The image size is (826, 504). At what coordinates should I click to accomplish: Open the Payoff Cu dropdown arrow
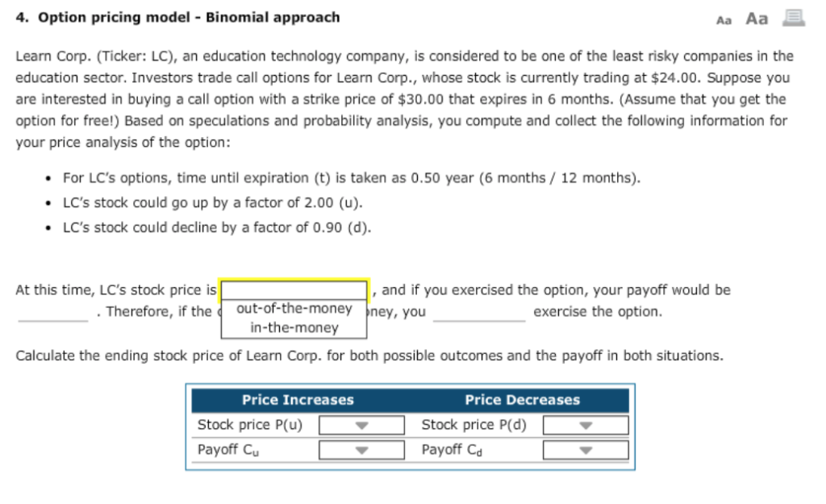(361, 449)
